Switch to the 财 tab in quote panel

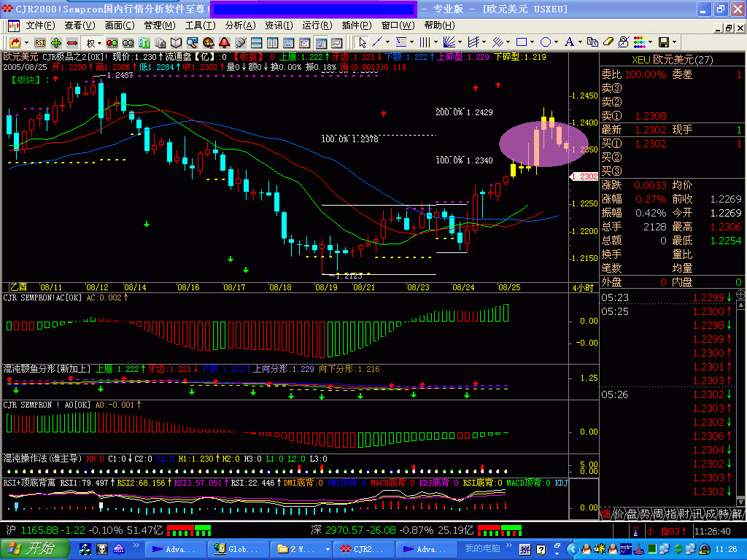point(684,514)
